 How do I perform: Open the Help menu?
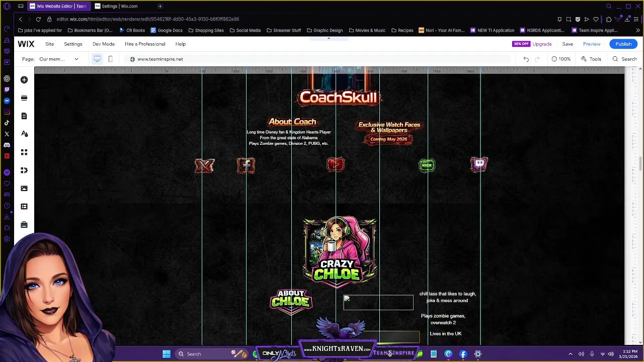180,44
